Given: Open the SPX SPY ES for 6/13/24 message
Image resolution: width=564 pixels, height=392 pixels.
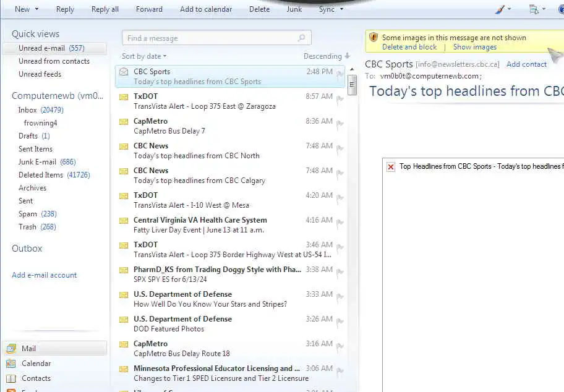Looking at the screenshot, I should point(230,275).
